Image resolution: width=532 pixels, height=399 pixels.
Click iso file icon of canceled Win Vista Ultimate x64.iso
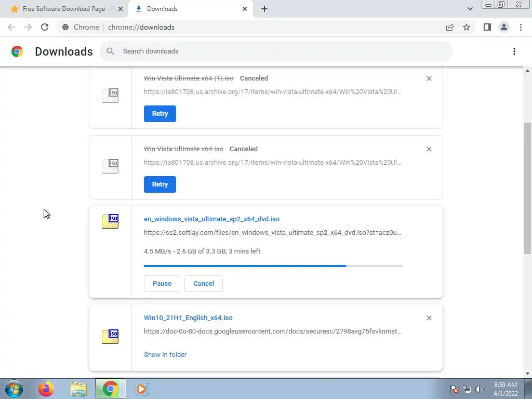(110, 166)
